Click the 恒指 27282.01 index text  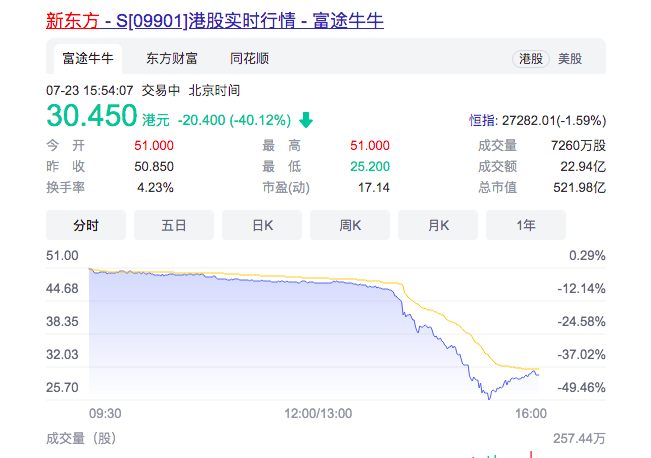click(x=538, y=120)
